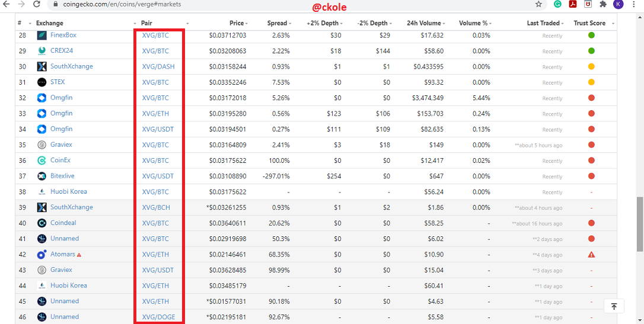Click the warning triangle beside Atomars name

(79, 255)
